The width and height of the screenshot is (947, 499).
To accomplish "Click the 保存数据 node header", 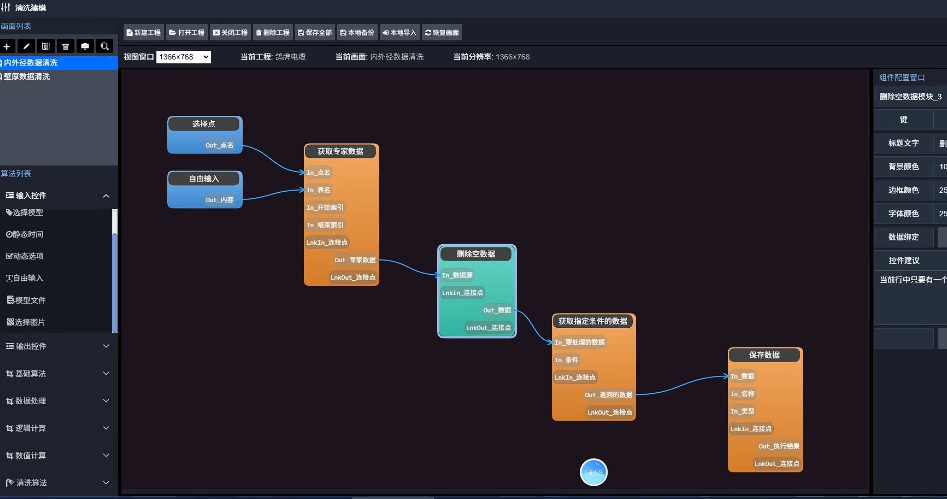I will pyautogui.click(x=764, y=355).
